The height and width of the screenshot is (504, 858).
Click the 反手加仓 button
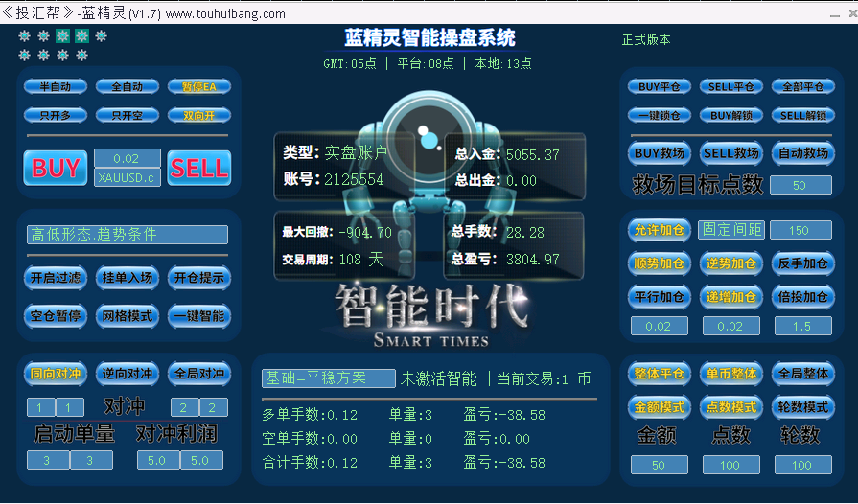(x=803, y=263)
